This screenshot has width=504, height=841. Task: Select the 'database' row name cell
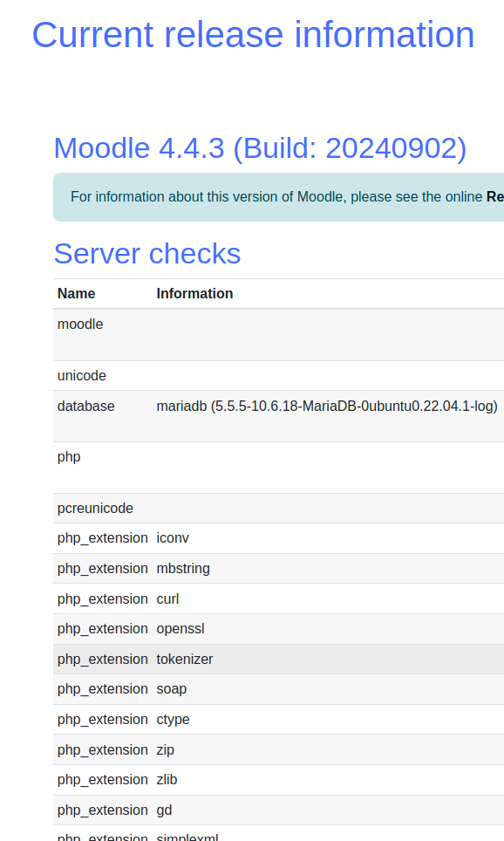(x=85, y=406)
